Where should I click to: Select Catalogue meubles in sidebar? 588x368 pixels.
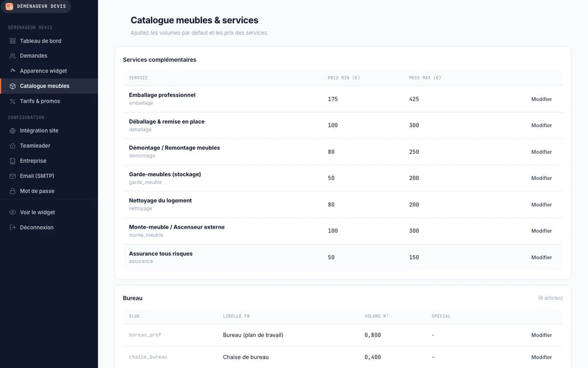(49, 86)
